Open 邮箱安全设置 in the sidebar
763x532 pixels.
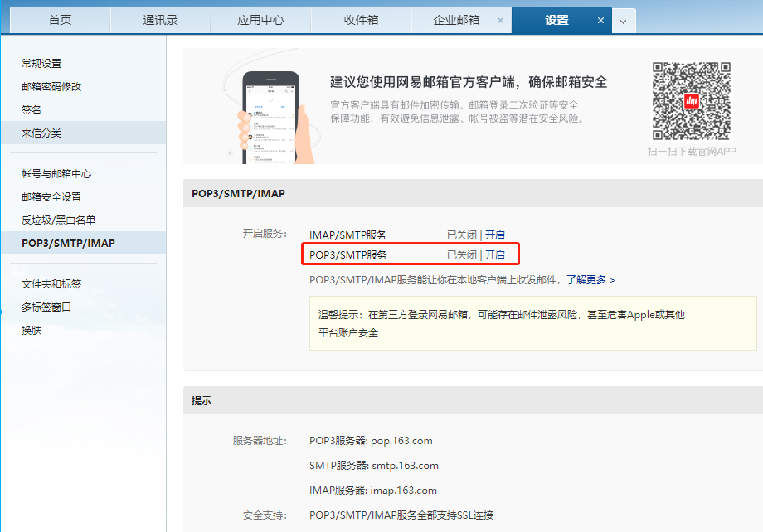51,196
